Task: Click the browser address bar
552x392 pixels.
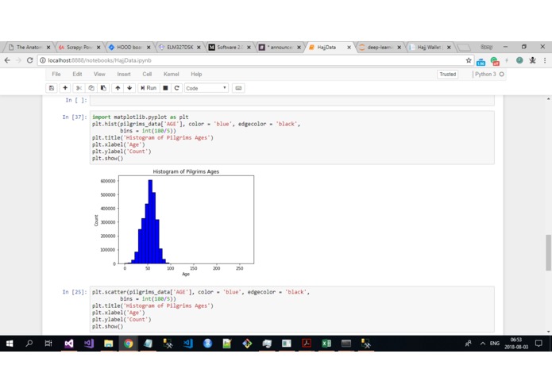Action: click(257, 60)
